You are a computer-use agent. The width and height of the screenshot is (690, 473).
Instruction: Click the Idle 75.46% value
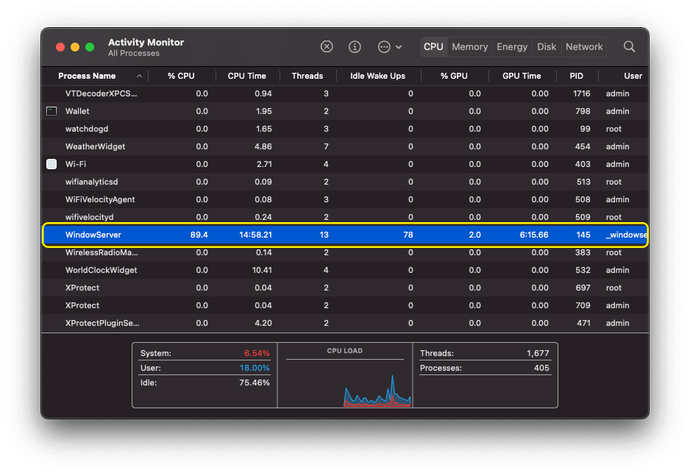[x=254, y=383]
